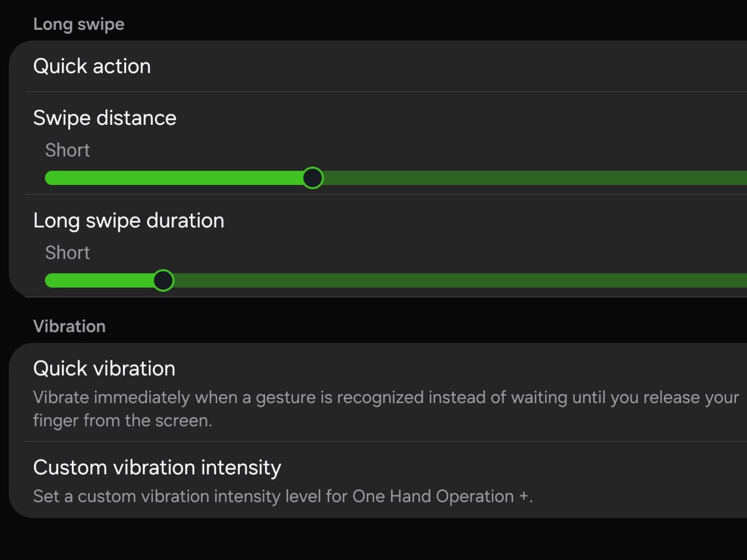This screenshot has width=747, height=560.
Task: Open Custom vibration intensity setting
Action: (x=157, y=468)
